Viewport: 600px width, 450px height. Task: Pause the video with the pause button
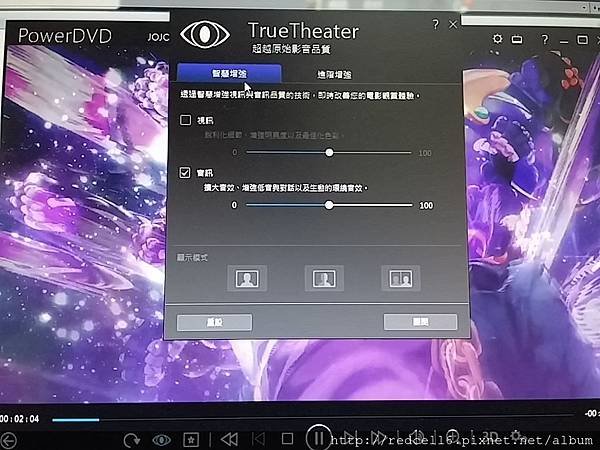coord(318,437)
